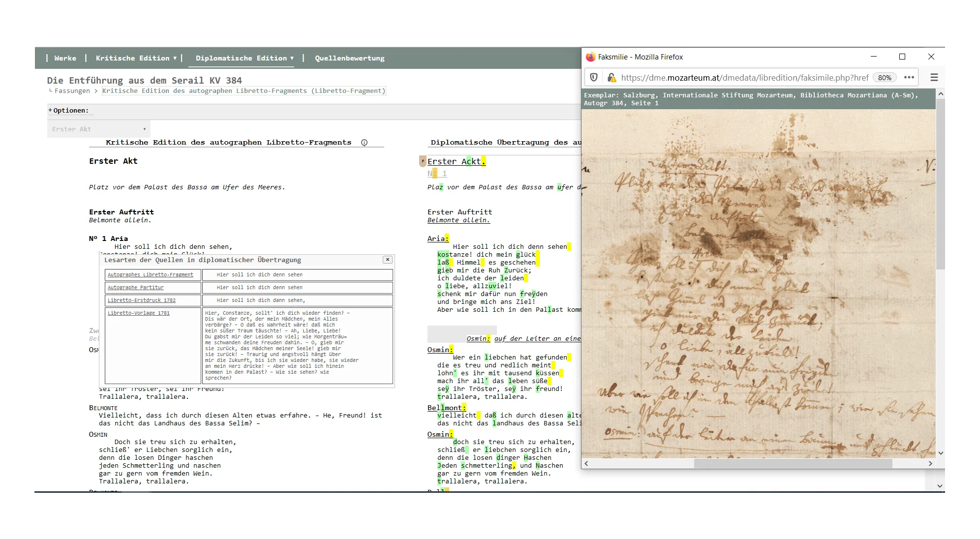This screenshot has height=539, width=980.
Task: Click 'Hier soll ich dich dann sehen,' Erstdruck reading
Action: coord(261,300)
